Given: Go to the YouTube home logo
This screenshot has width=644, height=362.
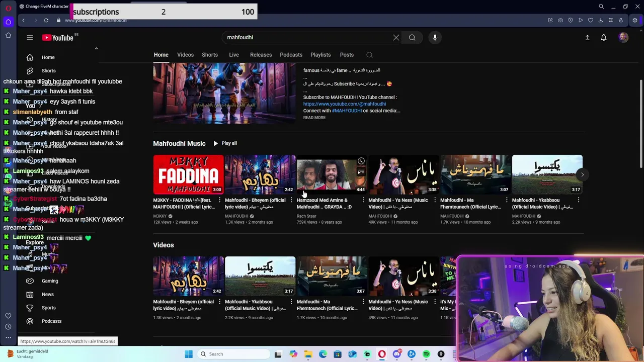Looking at the screenshot, I should point(57,38).
